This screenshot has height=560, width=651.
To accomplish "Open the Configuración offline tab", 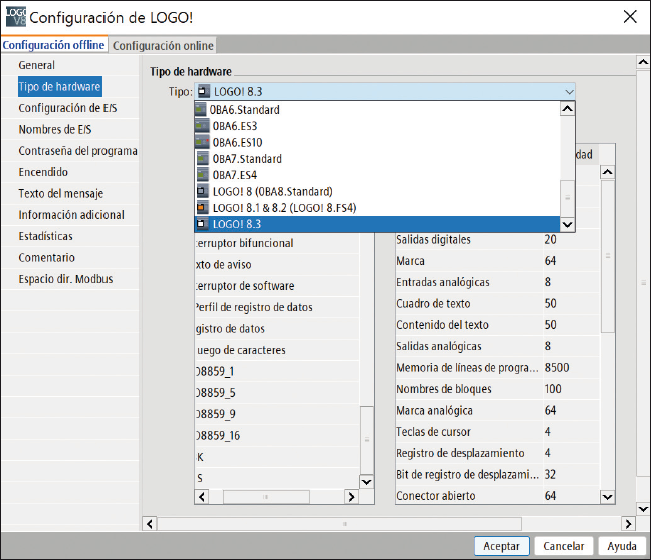I will (54, 45).
